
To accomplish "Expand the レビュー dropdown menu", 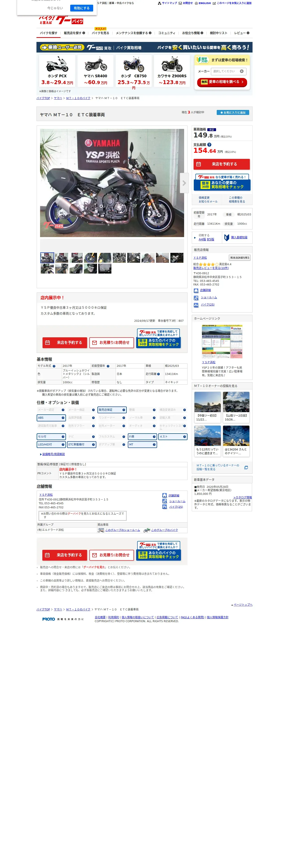I will coord(242,33).
